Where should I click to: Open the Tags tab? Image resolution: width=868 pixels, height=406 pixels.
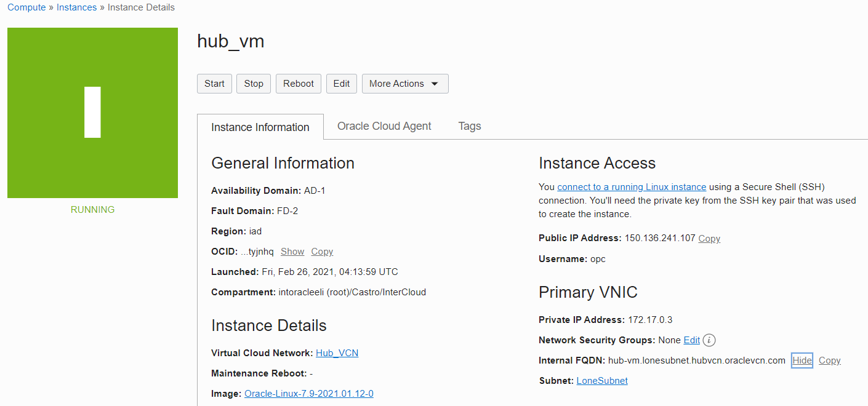(470, 126)
